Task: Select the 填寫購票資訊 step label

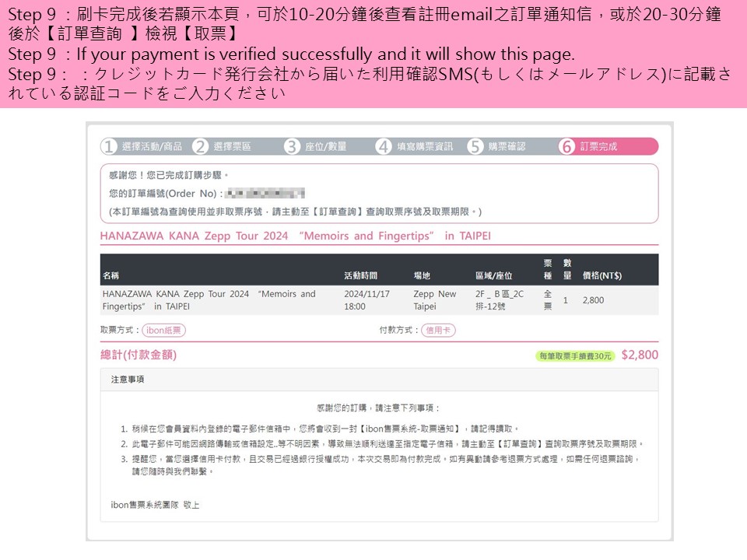Action: point(425,146)
